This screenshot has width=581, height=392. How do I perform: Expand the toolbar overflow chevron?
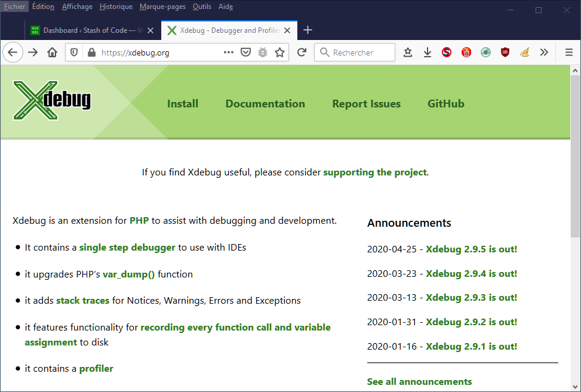pyautogui.click(x=544, y=53)
